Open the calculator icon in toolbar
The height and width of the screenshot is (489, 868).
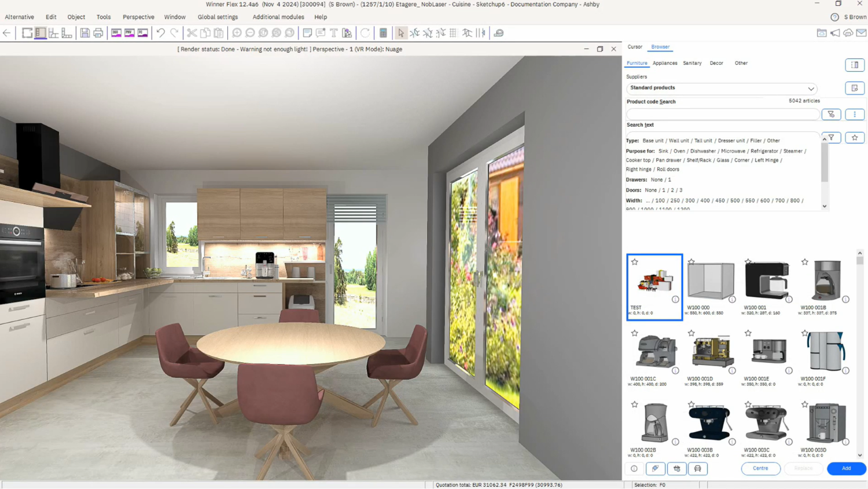pyautogui.click(x=383, y=33)
